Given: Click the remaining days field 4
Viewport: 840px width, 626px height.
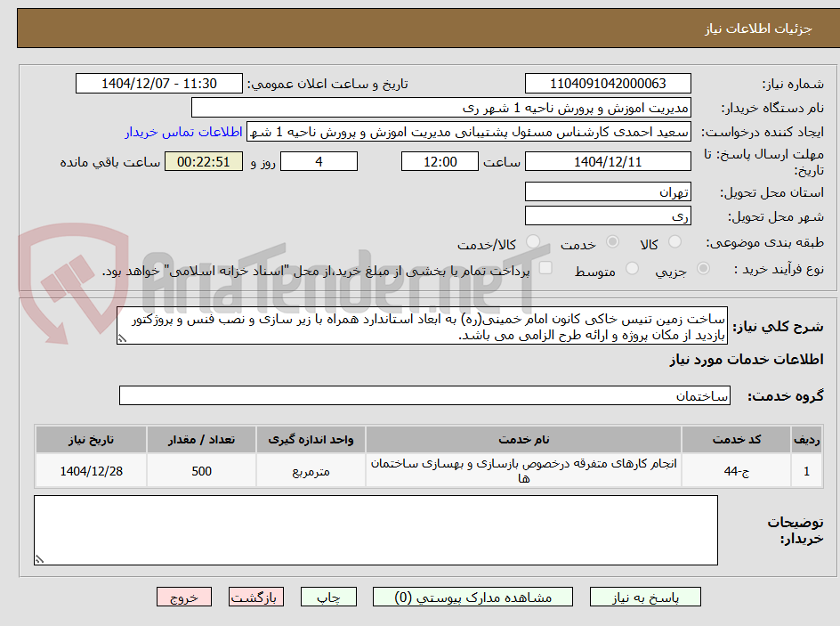Looking at the screenshot, I should pyautogui.click(x=319, y=161).
